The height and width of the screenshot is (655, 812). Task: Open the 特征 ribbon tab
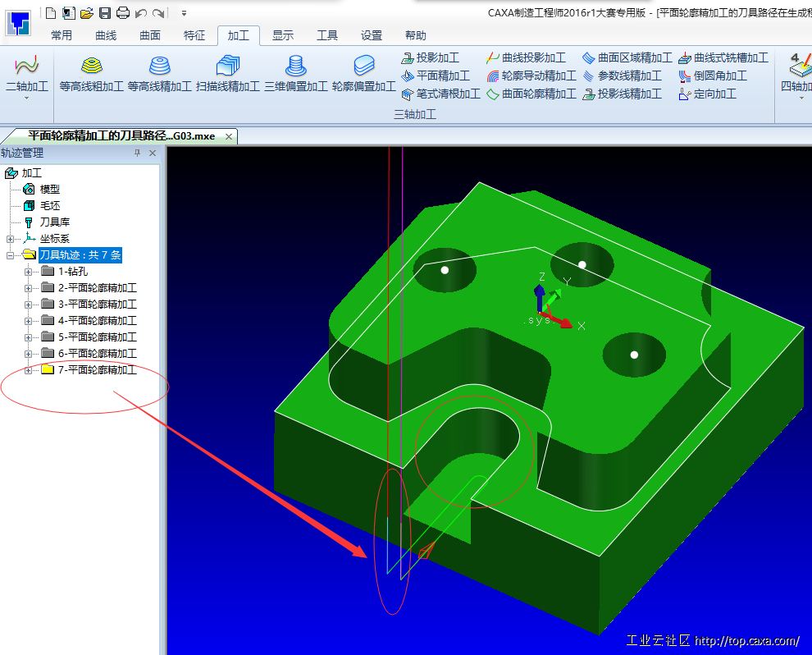(x=194, y=35)
